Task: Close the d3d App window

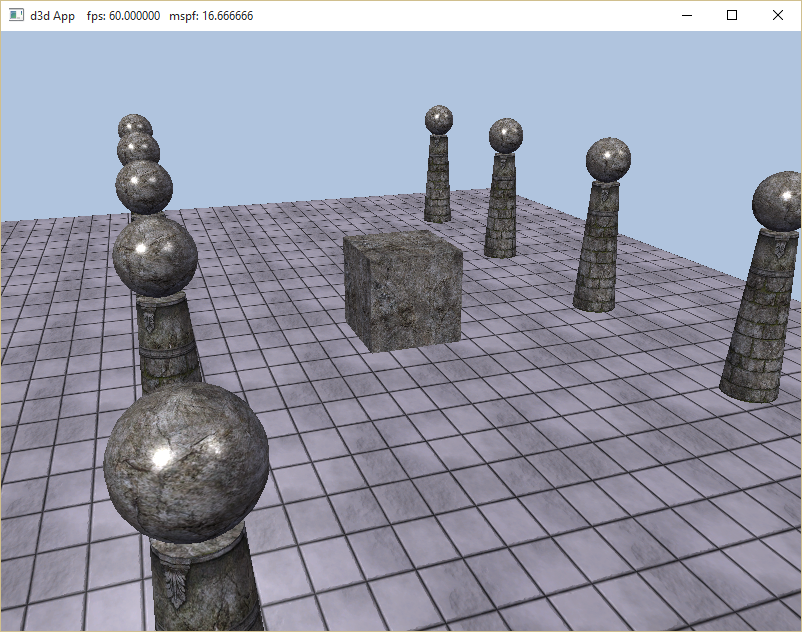Action: pyautogui.click(x=778, y=16)
